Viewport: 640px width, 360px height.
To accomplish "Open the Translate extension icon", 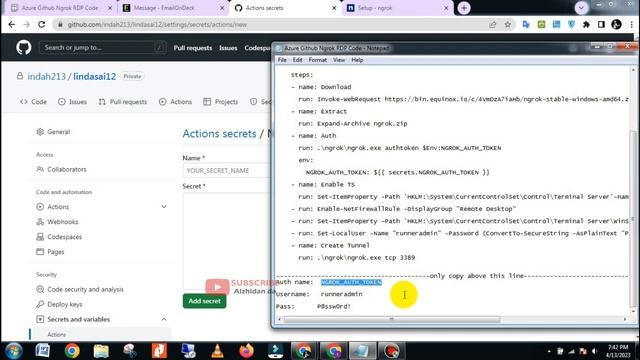I will pyautogui.click(x=526, y=24).
